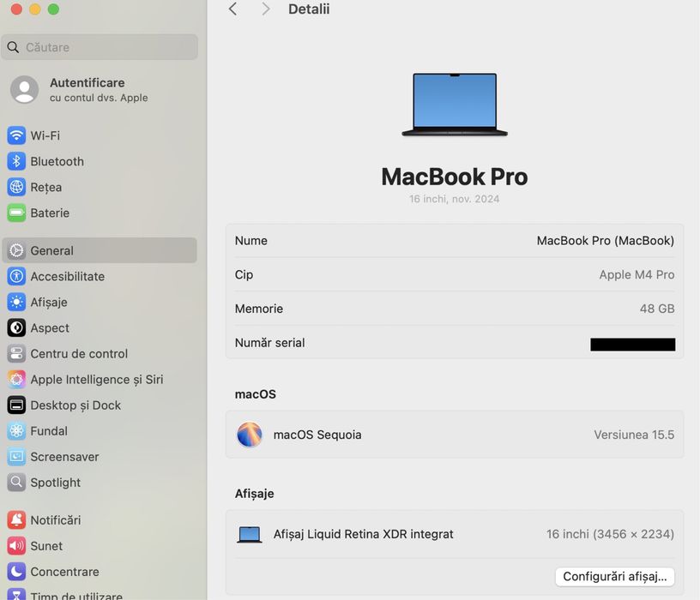Click the macOS Sequoia name text
Screen dimensions: 700x600
317,435
